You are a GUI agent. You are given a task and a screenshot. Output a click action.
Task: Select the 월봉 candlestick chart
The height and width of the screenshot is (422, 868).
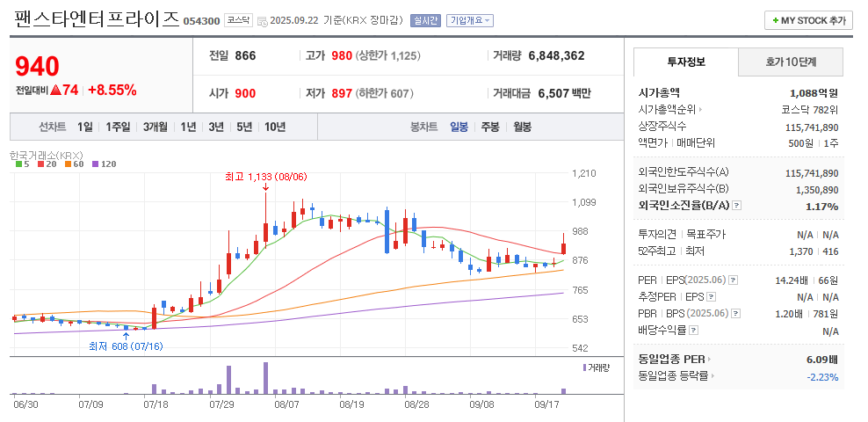[x=522, y=127]
